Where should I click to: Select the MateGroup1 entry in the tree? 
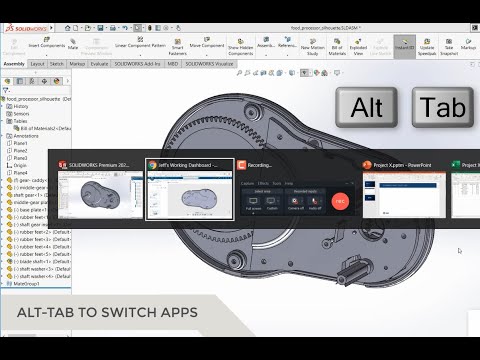point(23,284)
